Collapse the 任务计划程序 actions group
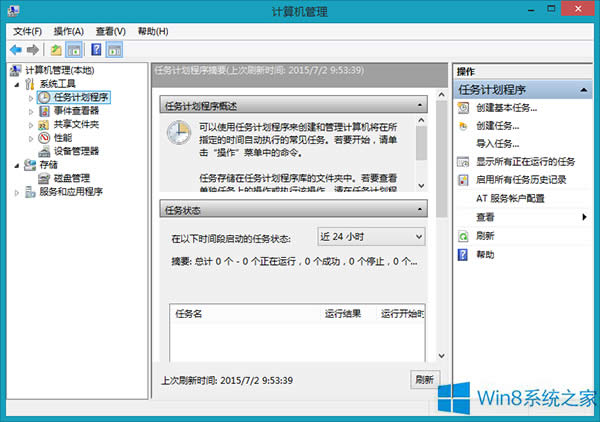 (x=584, y=90)
